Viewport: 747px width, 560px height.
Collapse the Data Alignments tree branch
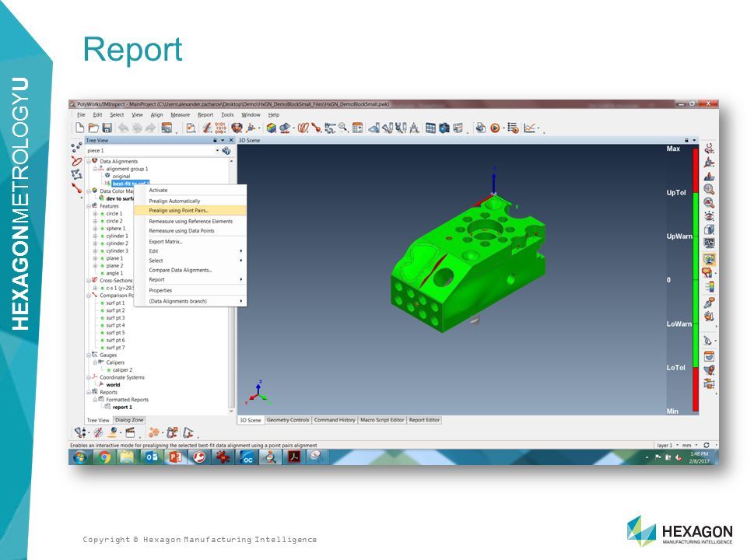point(89,162)
